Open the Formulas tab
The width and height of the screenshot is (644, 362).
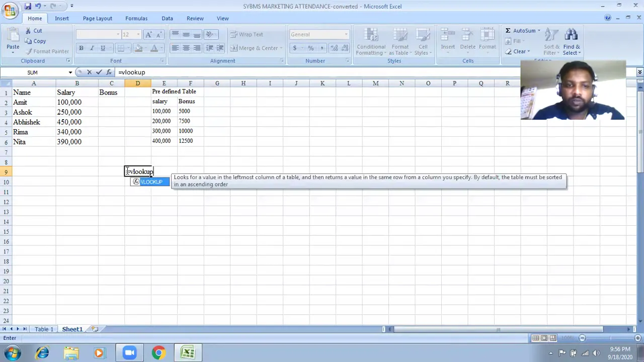tap(136, 18)
